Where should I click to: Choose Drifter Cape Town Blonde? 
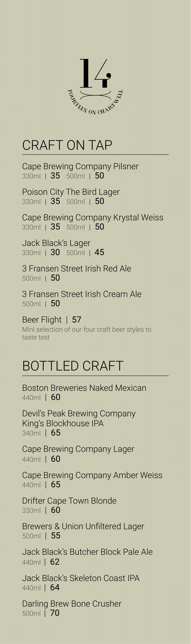(69, 501)
